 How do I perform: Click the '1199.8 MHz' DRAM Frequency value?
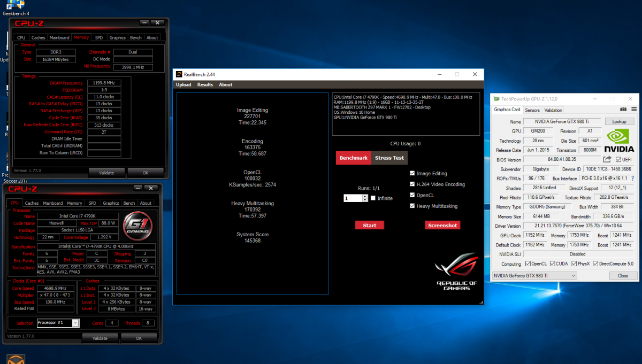tap(103, 83)
